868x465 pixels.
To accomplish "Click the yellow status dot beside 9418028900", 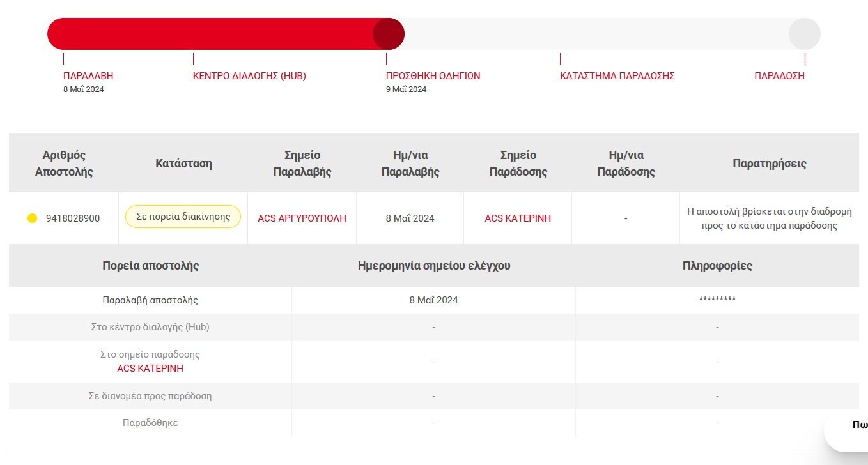I will pyautogui.click(x=33, y=218).
